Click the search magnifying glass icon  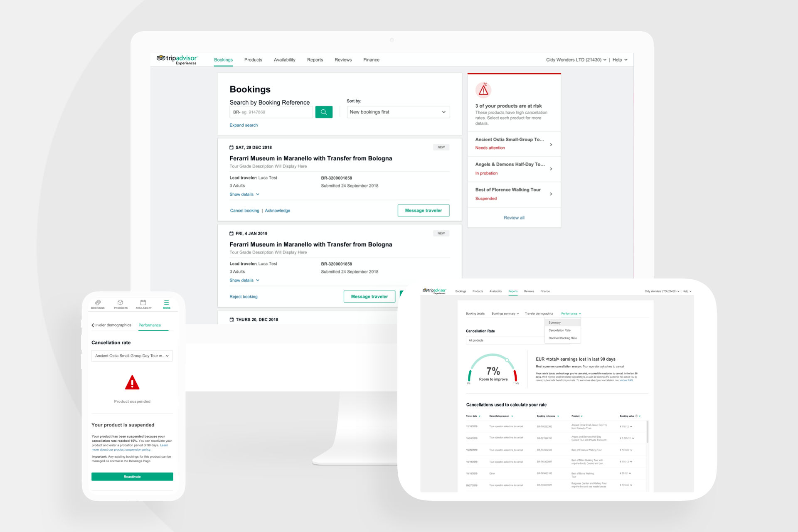click(325, 113)
